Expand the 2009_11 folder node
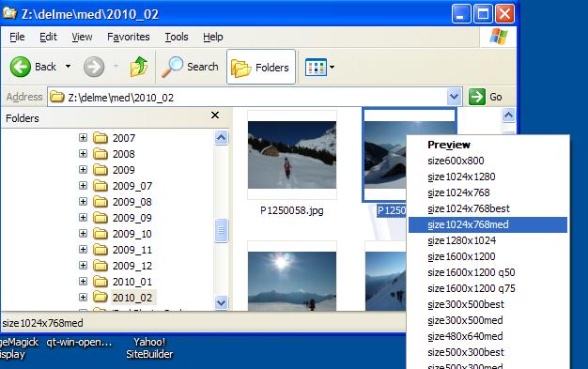588x369 pixels. point(83,250)
